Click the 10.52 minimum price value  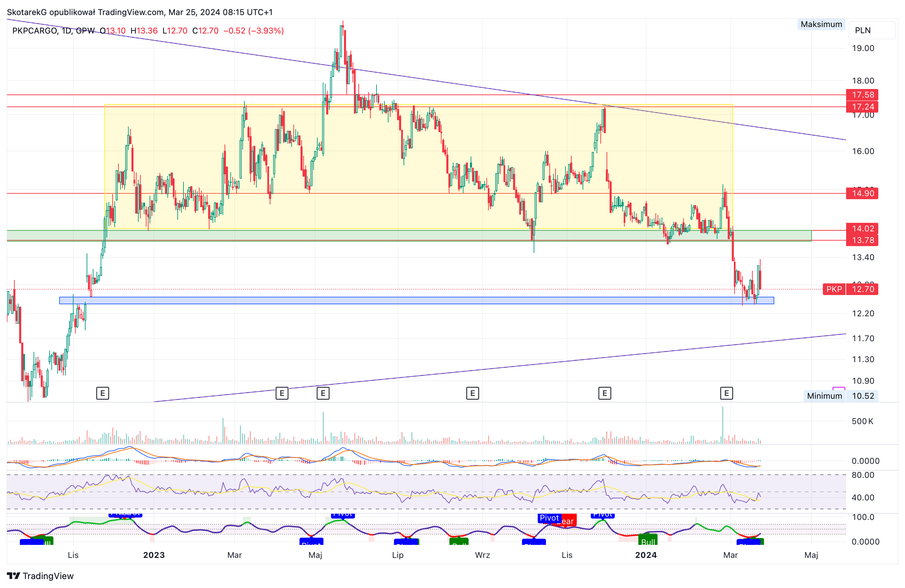coord(863,396)
